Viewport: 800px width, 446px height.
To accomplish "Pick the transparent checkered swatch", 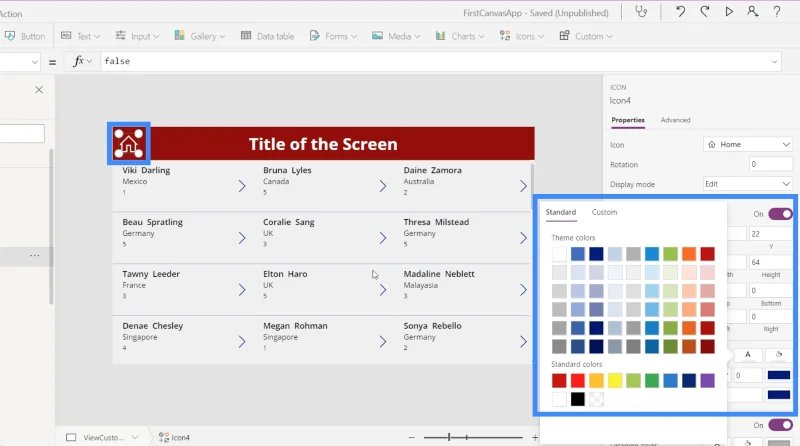I will coord(596,399).
